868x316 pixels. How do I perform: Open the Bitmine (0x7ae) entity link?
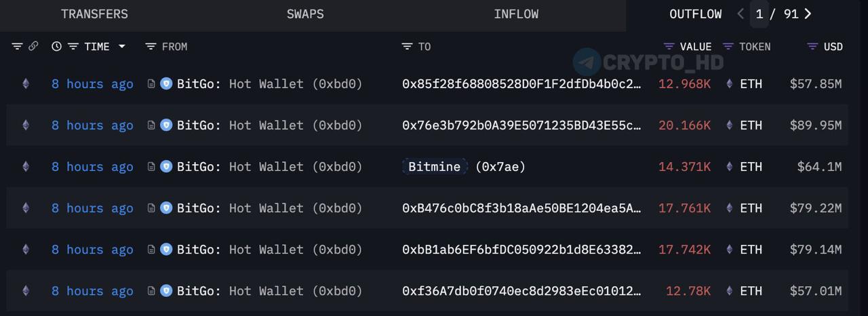pos(464,167)
